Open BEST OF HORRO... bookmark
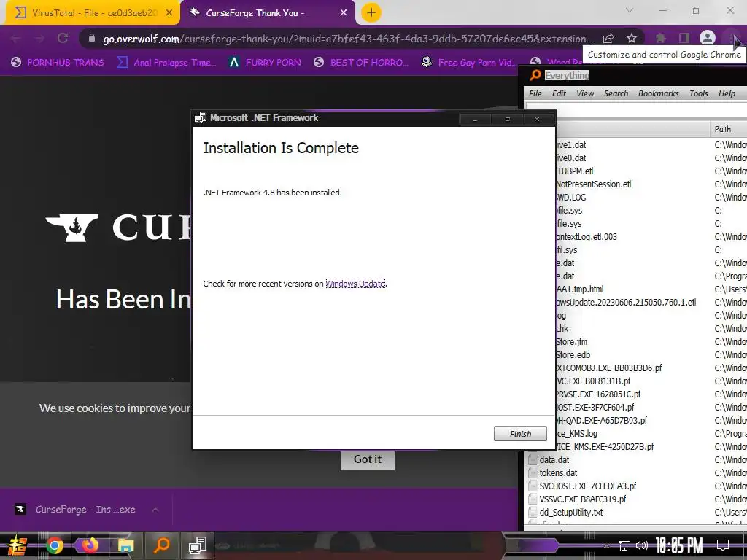The width and height of the screenshot is (747, 560). coord(361,63)
